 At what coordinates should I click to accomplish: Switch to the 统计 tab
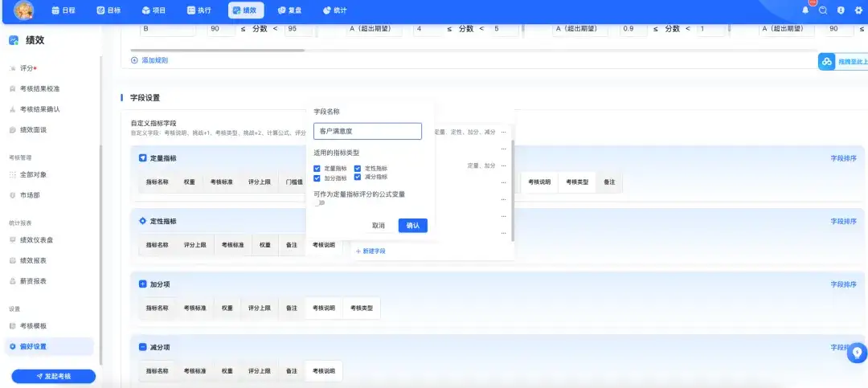coord(334,10)
